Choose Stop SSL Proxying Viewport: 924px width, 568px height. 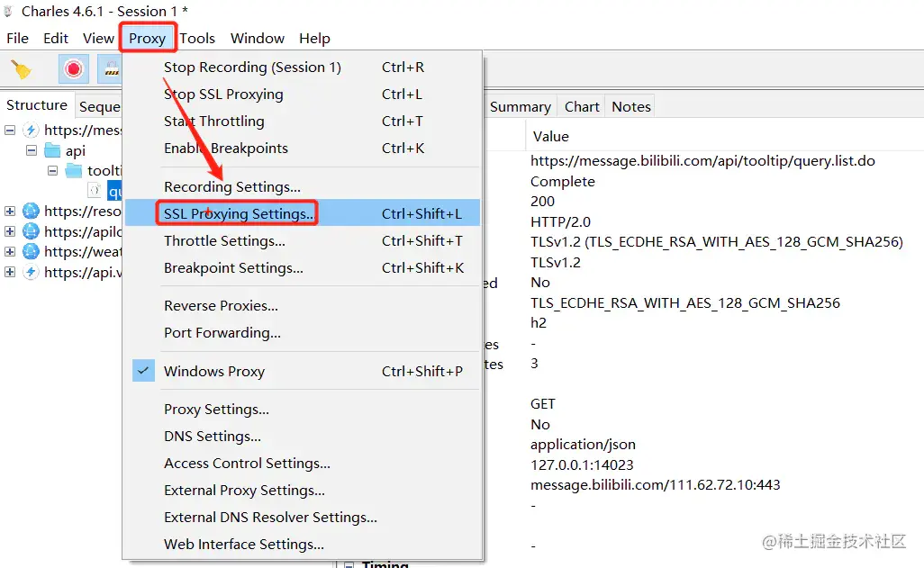[x=303, y=95]
